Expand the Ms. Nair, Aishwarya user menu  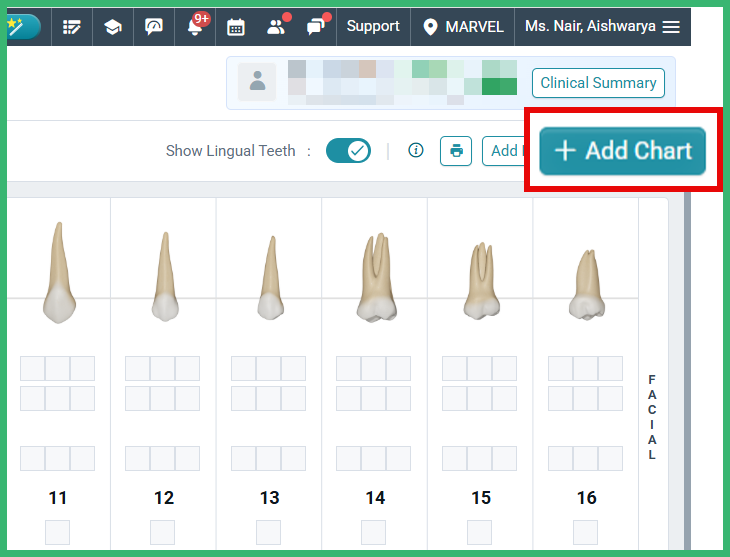(x=602, y=27)
